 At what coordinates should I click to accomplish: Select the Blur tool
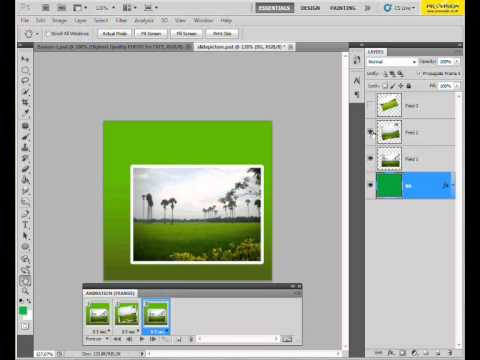[25, 191]
